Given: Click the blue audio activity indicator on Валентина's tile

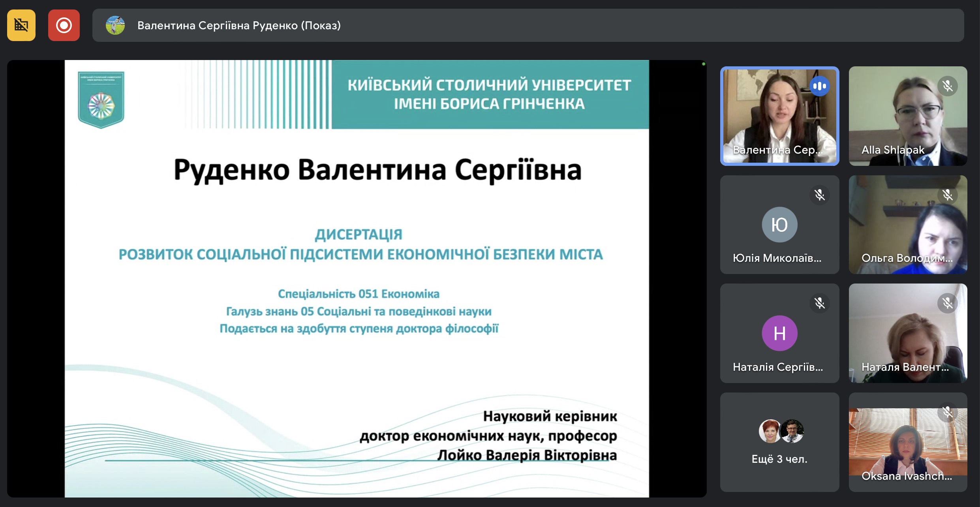Looking at the screenshot, I should 820,86.
